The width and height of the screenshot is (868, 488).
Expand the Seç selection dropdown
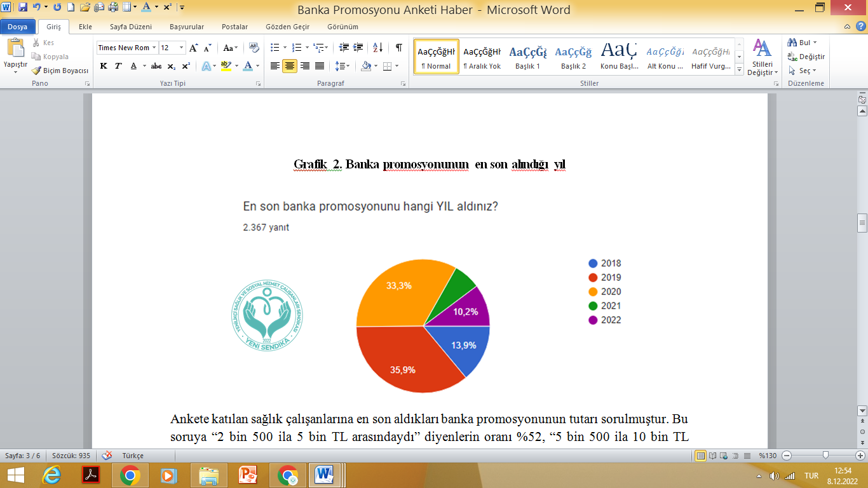click(x=804, y=71)
